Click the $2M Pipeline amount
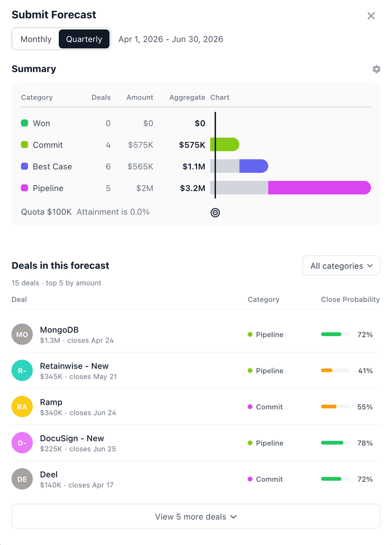Viewport: 392px width, 545px height. point(145,188)
